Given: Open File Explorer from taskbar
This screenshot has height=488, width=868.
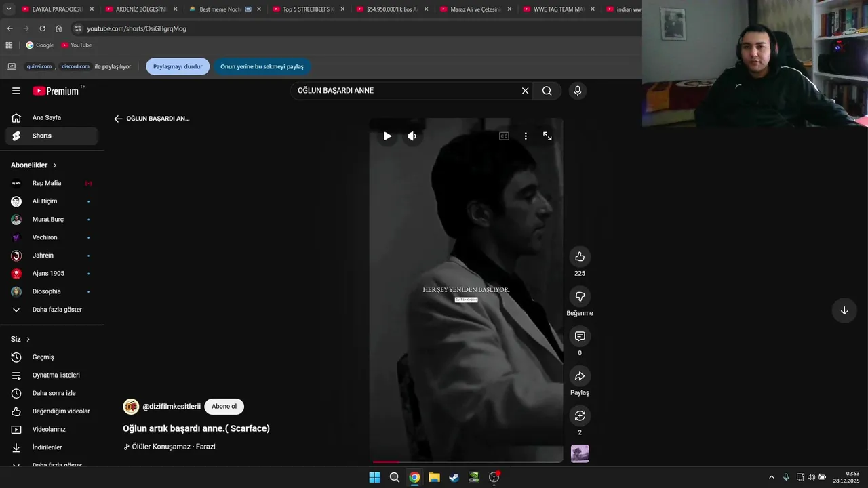Looking at the screenshot, I should 434,477.
